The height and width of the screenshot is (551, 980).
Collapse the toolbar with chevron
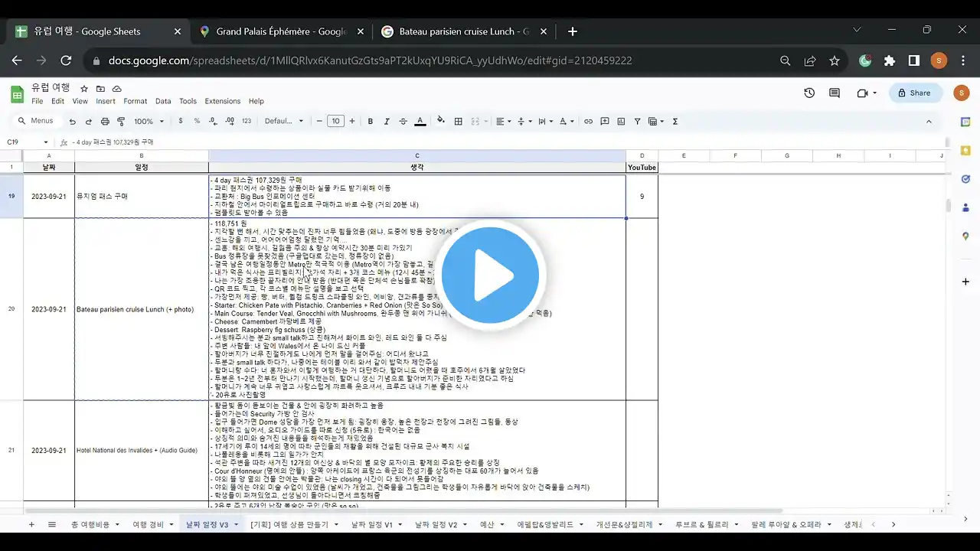click(x=929, y=121)
